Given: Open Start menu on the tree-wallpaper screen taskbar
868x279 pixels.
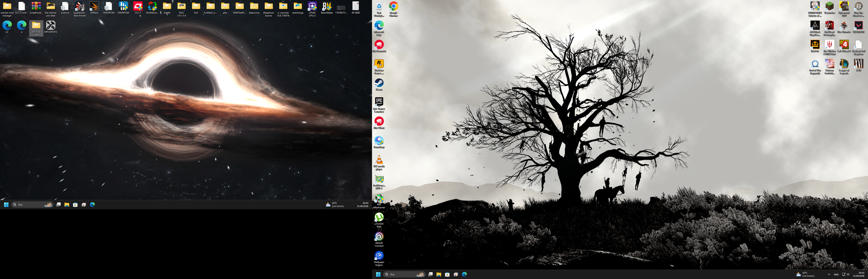Looking at the screenshot, I should pyautogui.click(x=378, y=274).
